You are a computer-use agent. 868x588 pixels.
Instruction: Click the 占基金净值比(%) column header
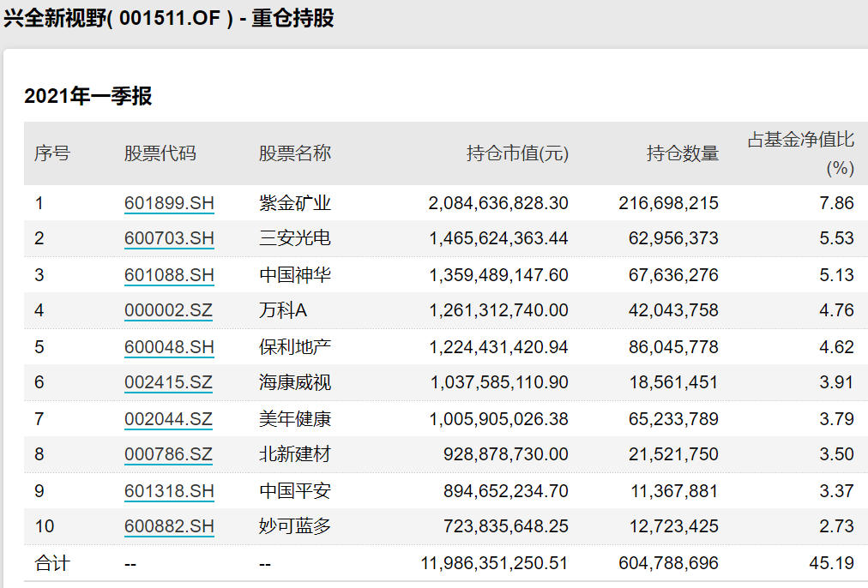(800, 153)
